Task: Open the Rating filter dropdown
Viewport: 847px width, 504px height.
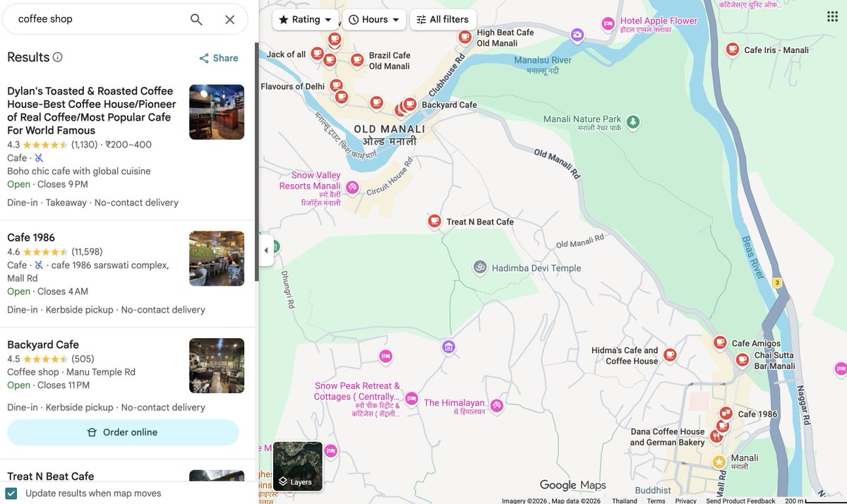Action: 306,20
